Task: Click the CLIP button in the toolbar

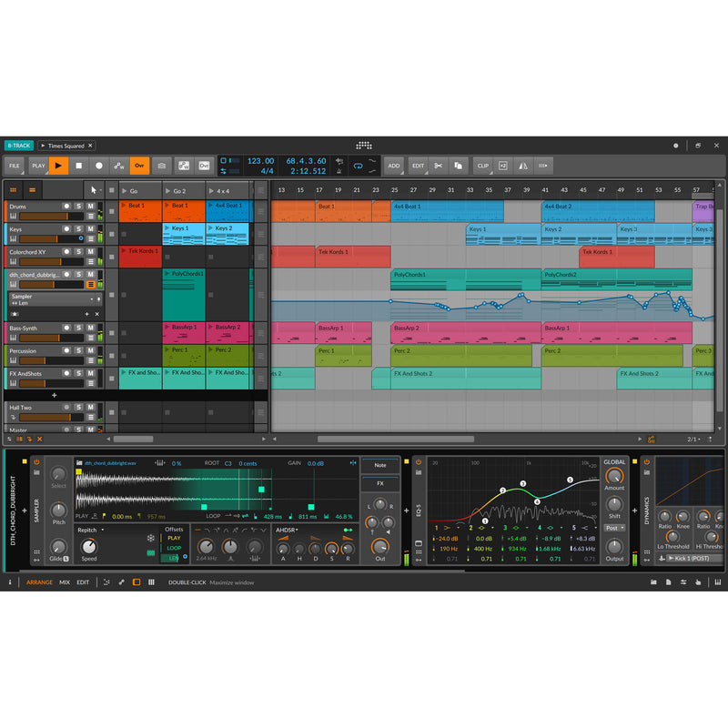Action: pos(483,165)
